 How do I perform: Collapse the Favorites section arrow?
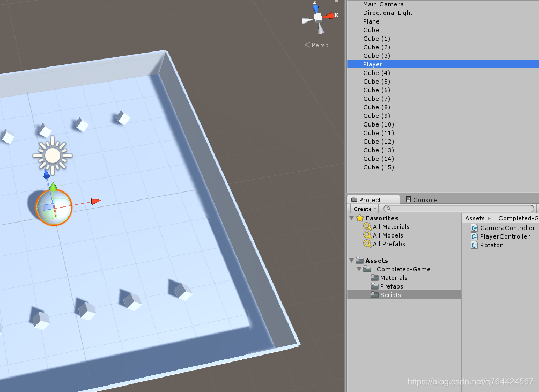click(x=352, y=218)
